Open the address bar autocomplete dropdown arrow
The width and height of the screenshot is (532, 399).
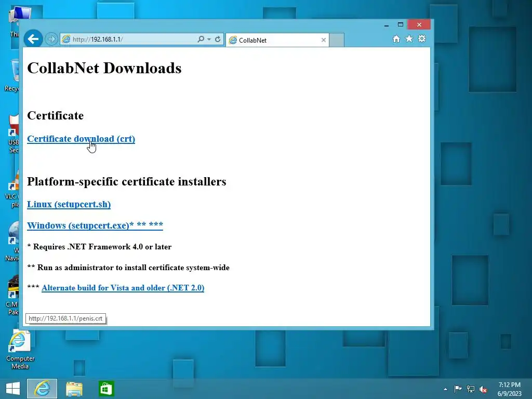click(x=209, y=39)
